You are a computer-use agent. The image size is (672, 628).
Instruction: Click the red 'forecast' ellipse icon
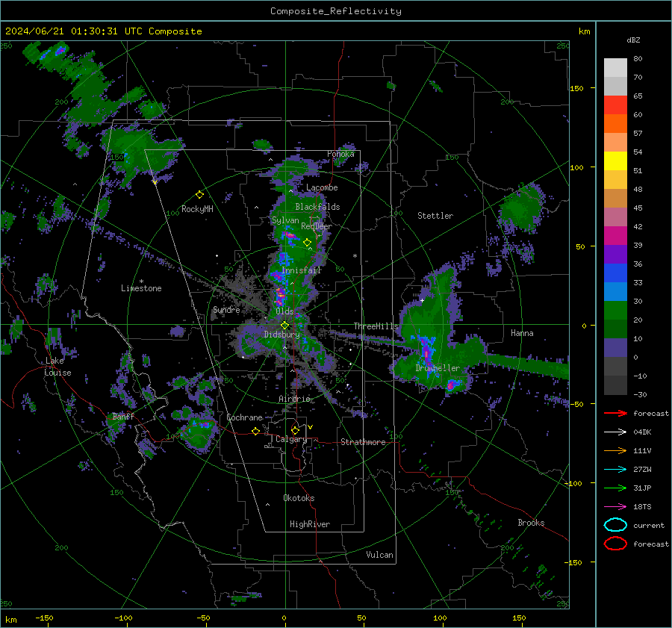615,544
